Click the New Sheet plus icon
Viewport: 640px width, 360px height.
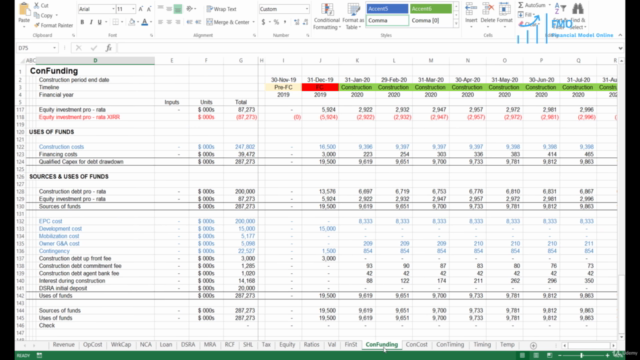coord(533,345)
